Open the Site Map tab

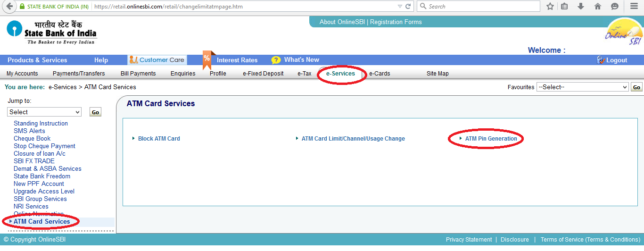438,74
